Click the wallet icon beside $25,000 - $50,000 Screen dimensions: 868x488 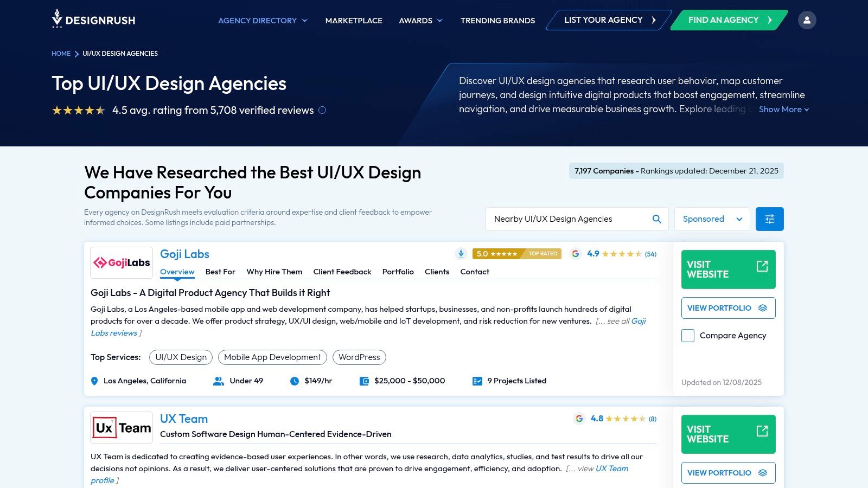click(x=365, y=381)
